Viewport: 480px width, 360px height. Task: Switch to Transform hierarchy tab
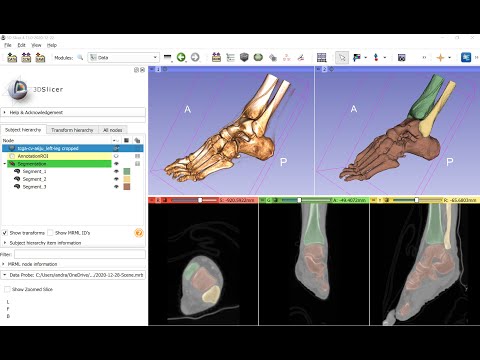pyautogui.click(x=72, y=130)
